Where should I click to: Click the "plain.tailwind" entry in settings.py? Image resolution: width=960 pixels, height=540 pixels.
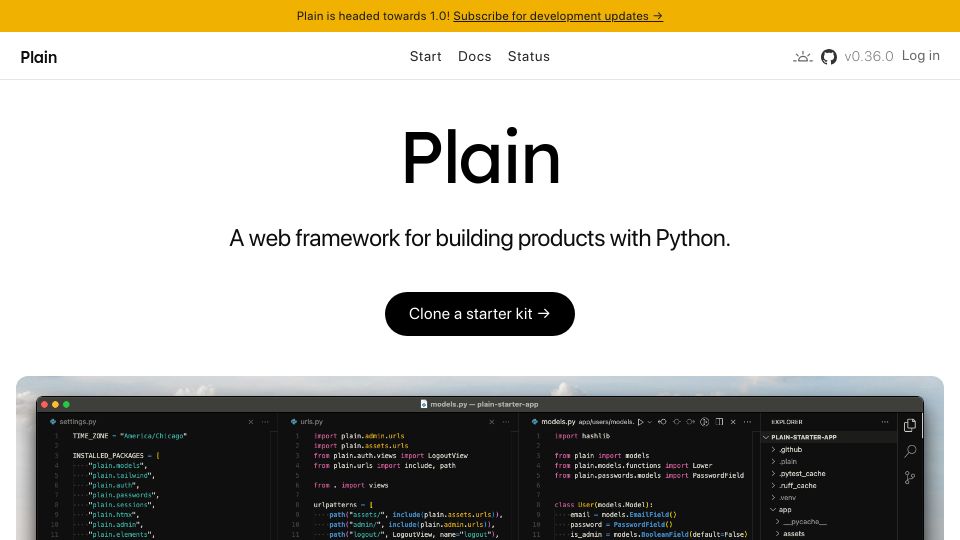pyautogui.click(x=121, y=475)
